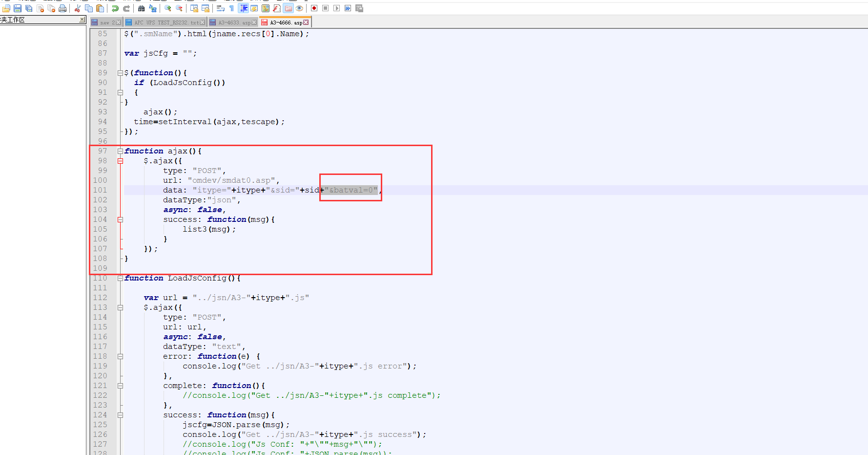Copy the selected text

pyautogui.click(x=89, y=8)
